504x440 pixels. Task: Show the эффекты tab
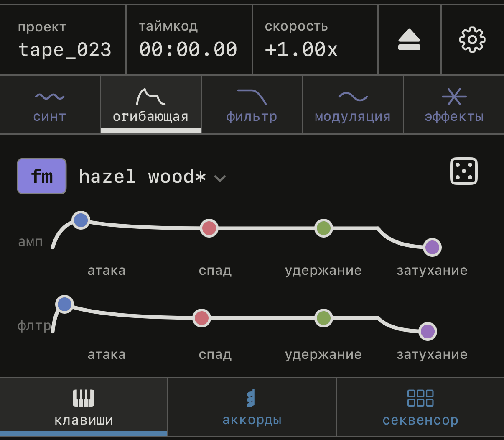pyautogui.click(x=454, y=105)
